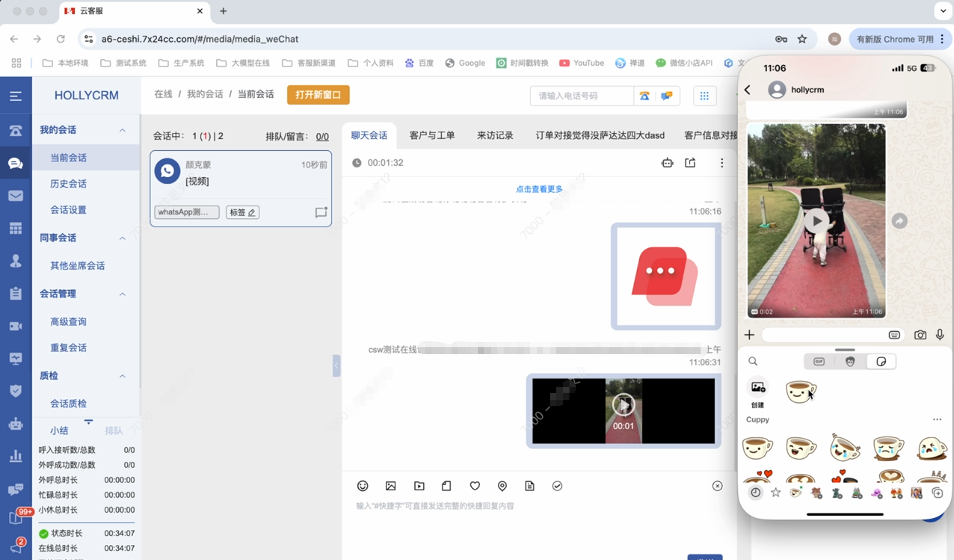The height and width of the screenshot is (560, 954).
Task: Click the document icon in chat toolbar
Action: (x=530, y=486)
